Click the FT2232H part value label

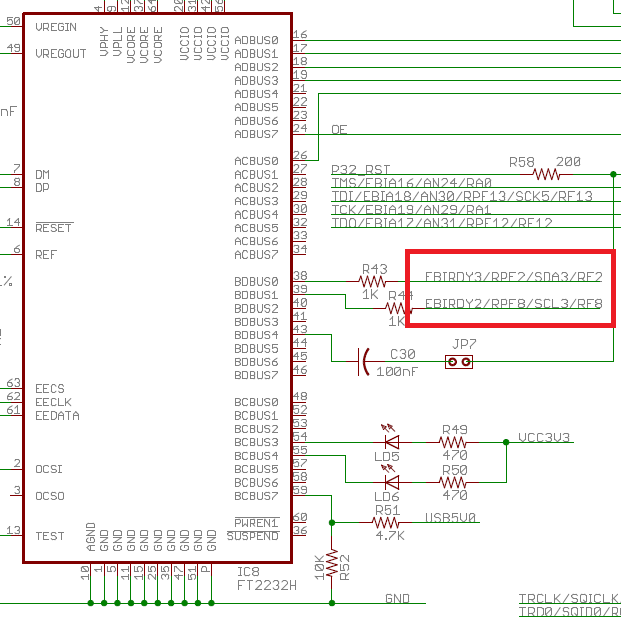click(267, 585)
